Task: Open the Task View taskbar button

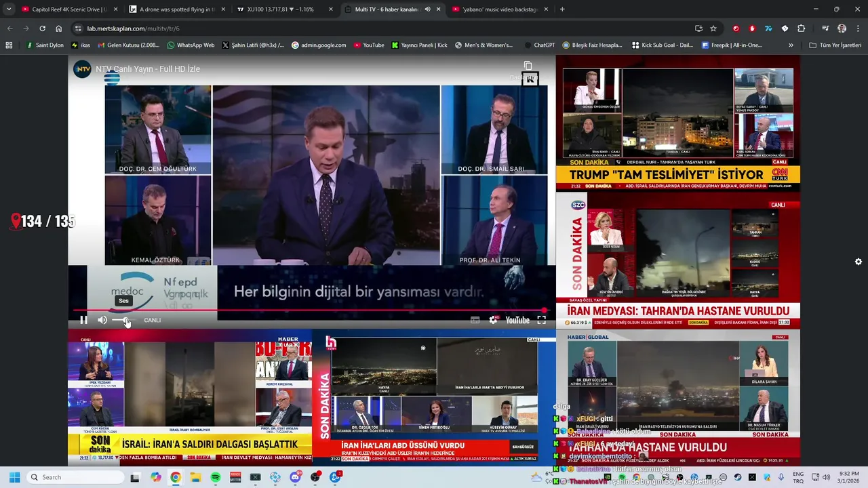Action: (x=134, y=477)
